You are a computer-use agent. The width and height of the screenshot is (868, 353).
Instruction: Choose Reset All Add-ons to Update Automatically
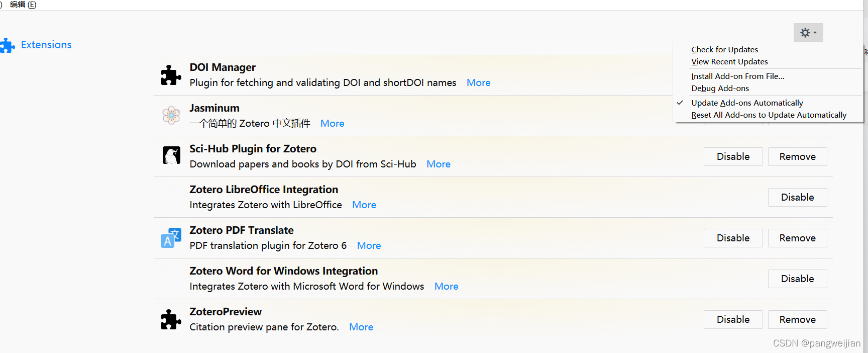[x=769, y=115]
